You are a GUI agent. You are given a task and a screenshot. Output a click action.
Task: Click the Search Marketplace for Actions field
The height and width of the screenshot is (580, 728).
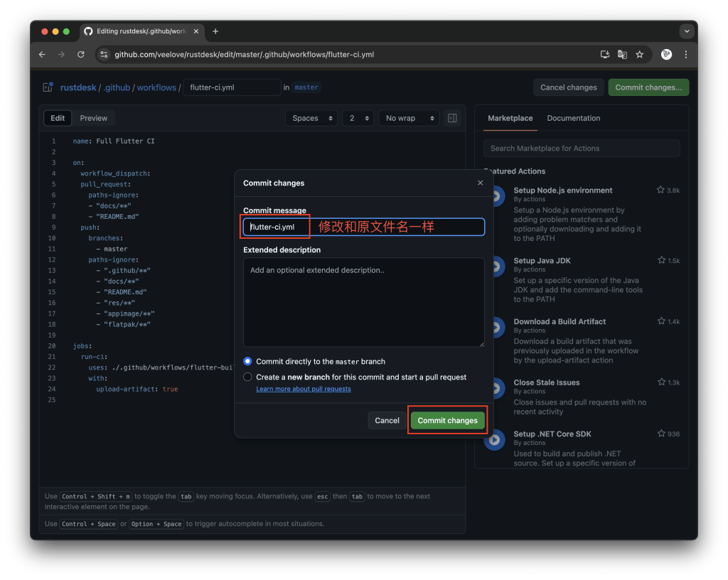coord(582,148)
